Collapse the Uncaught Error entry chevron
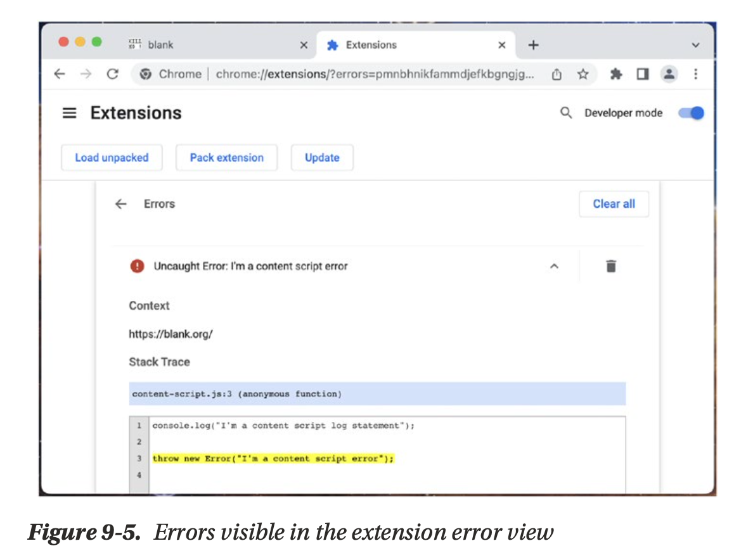This screenshot has height=560, width=753. tap(554, 267)
